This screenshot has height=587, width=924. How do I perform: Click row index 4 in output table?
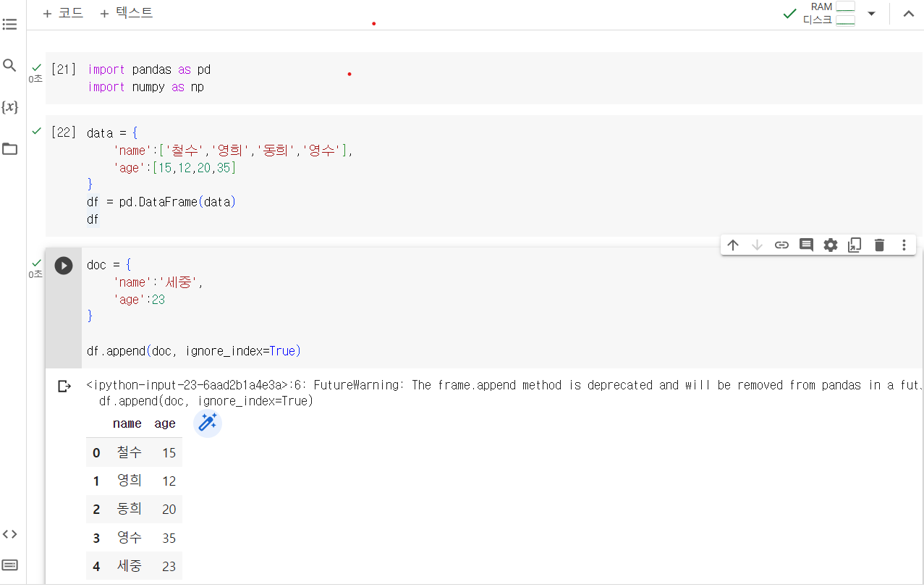coord(96,567)
